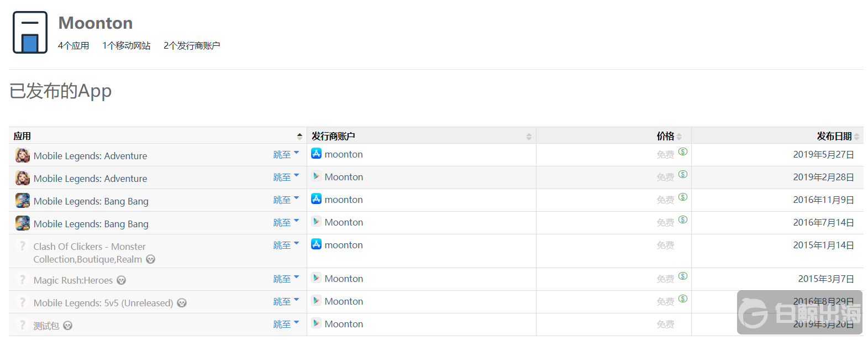868x340 pixels.
Task: Open Mobile Legends: Bang Bang icon in the 2016年7月14日 row
Action: [x=23, y=223]
